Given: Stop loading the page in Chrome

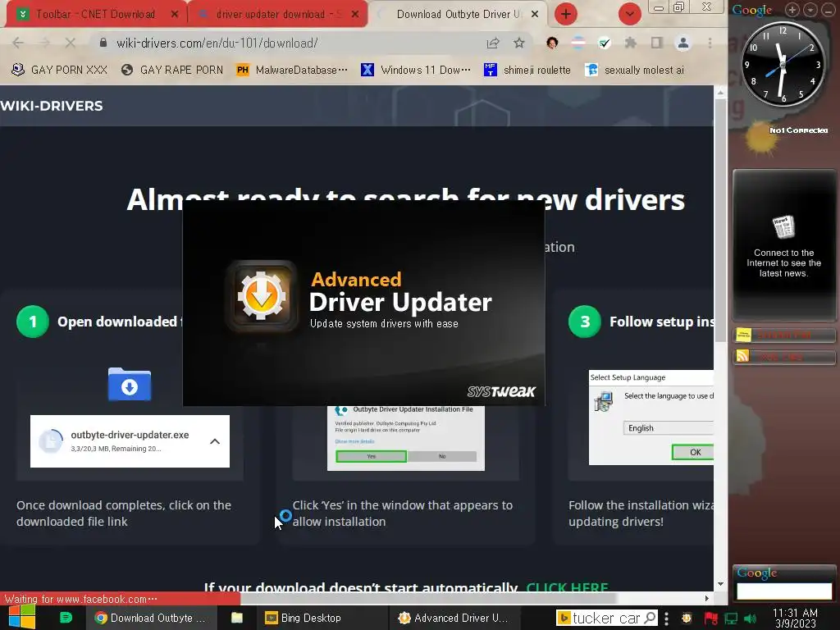Looking at the screenshot, I should click(x=71, y=43).
